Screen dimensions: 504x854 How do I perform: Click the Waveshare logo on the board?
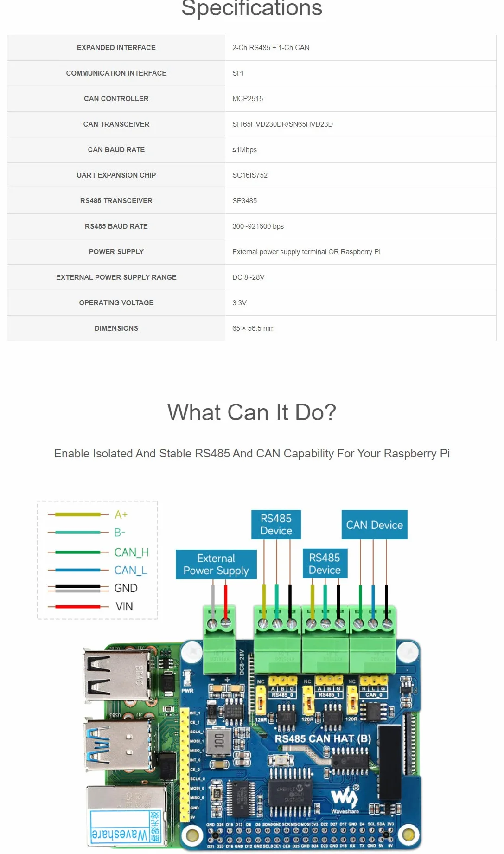(345, 800)
